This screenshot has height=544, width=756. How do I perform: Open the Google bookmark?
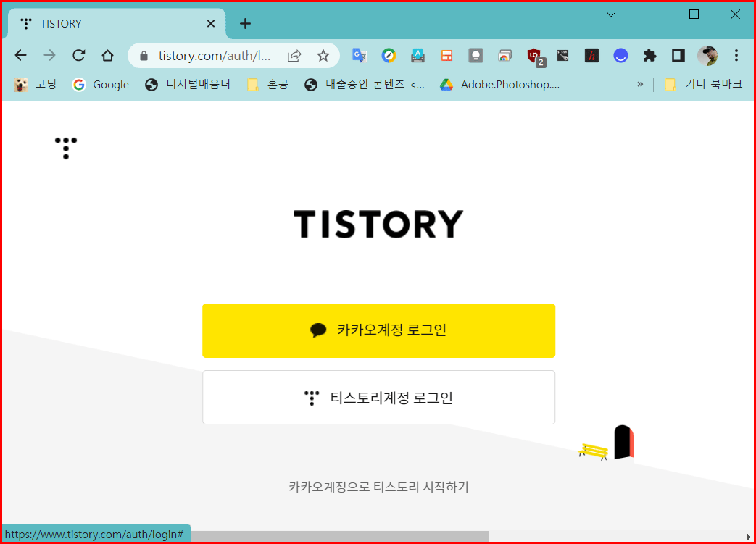100,84
